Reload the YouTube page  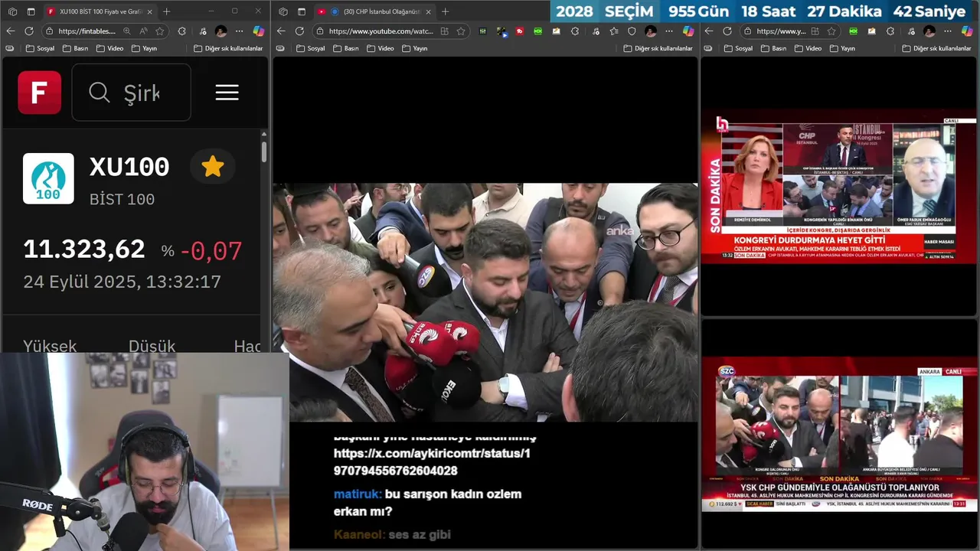[299, 31]
